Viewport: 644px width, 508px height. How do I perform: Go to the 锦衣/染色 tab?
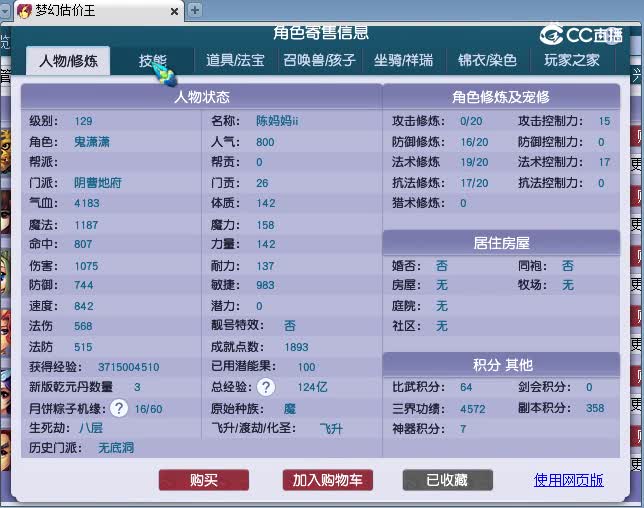(x=488, y=60)
